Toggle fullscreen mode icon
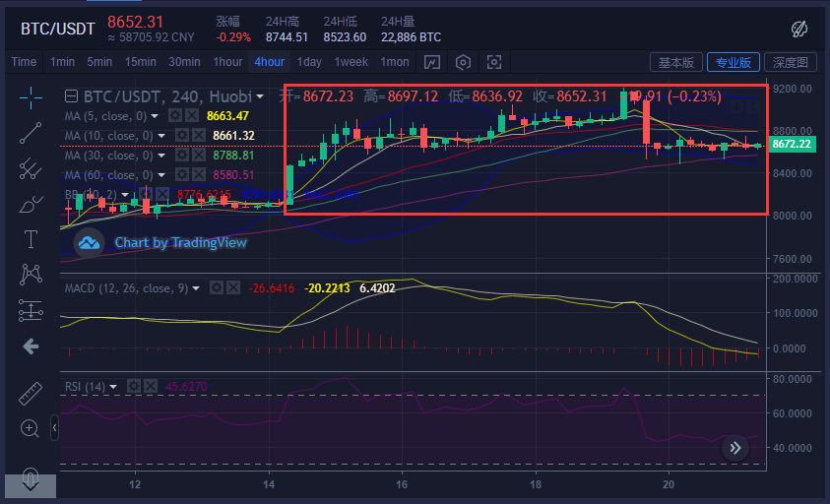Screen dimensions: 830x504 (494, 62)
